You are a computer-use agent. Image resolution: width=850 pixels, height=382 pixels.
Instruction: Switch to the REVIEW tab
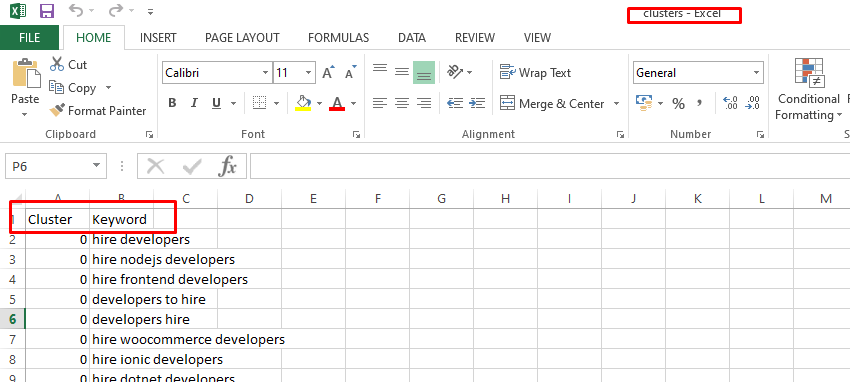click(x=475, y=37)
